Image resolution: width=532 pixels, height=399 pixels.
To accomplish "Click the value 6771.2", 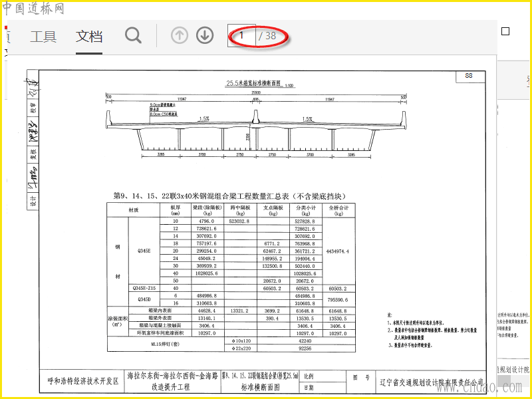I will [x=272, y=243].
